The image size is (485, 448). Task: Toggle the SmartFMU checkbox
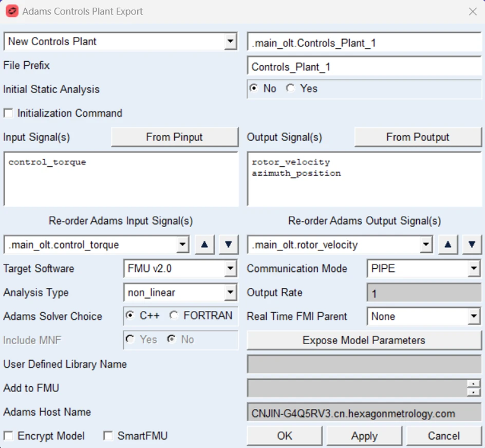point(108,436)
